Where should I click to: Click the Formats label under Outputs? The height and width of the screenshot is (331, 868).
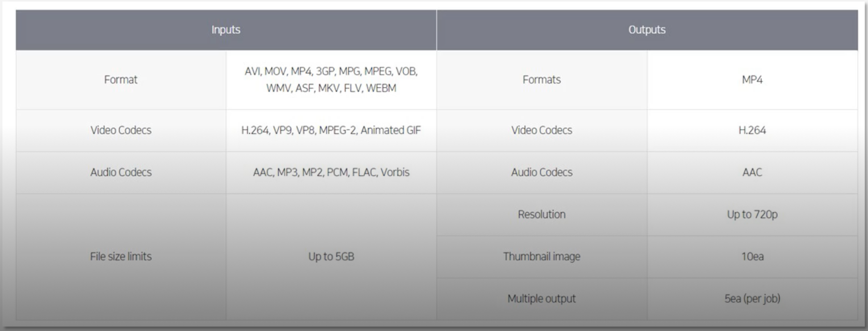tap(542, 80)
